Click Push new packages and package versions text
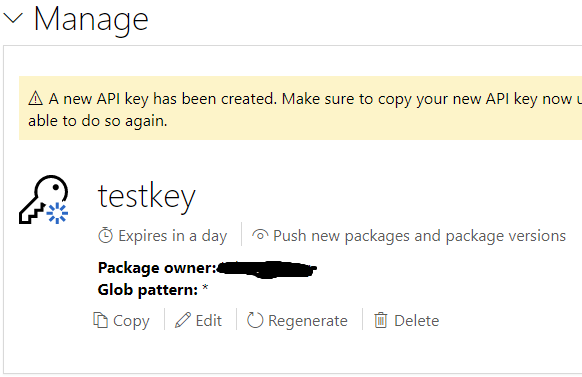 click(419, 236)
